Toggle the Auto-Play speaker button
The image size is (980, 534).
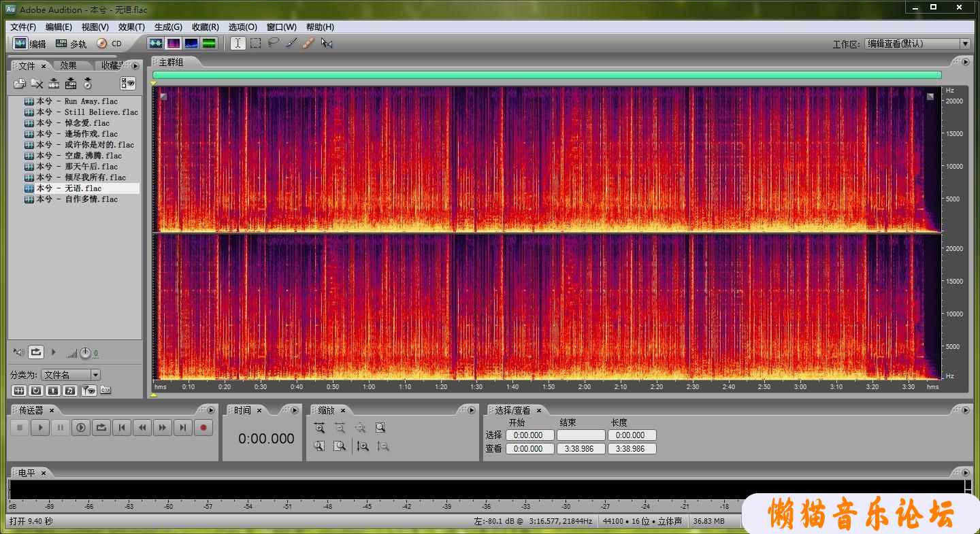[19, 352]
